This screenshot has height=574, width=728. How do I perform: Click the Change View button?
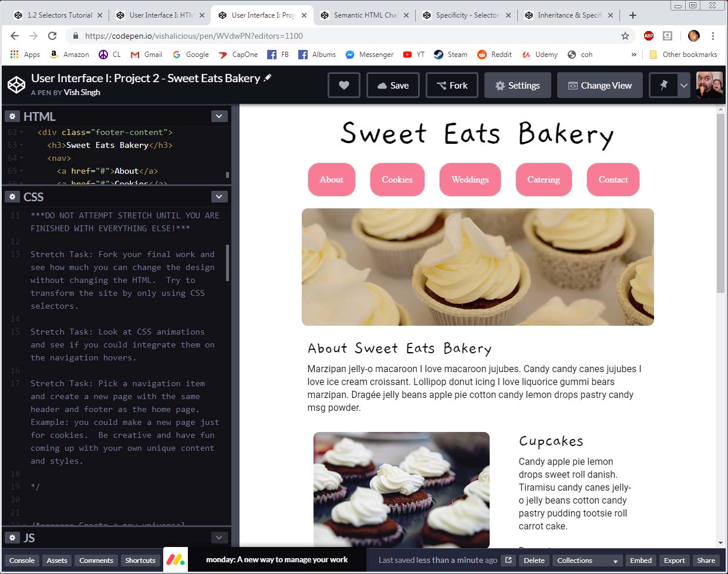[x=599, y=86]
